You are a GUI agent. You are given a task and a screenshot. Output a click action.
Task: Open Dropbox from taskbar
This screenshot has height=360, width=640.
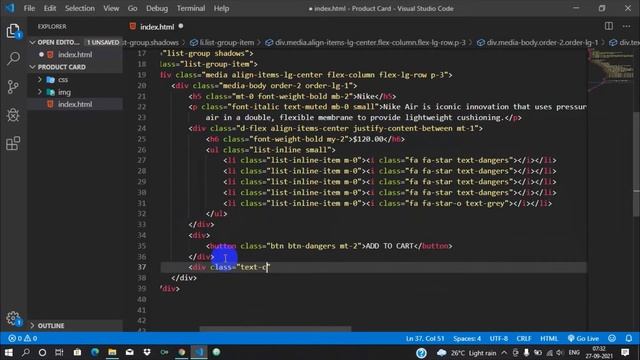(x=147, y=352)
